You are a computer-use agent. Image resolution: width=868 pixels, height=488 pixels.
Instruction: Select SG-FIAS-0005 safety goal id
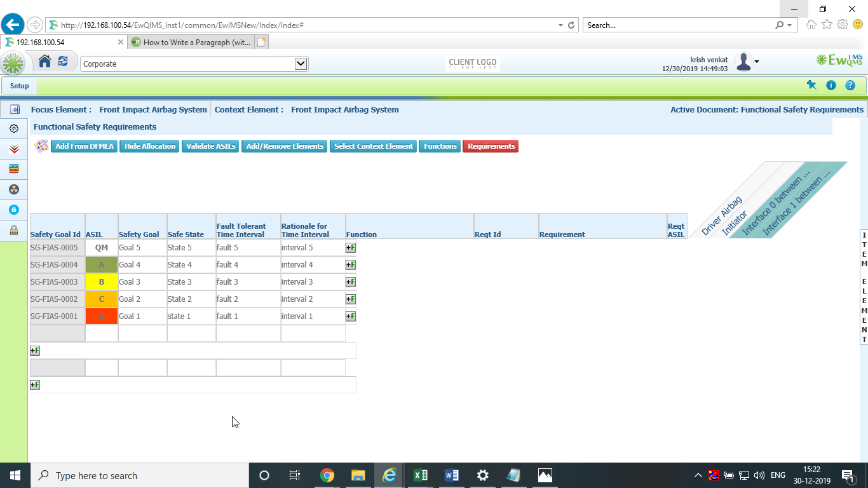click(x=57, y=248)
